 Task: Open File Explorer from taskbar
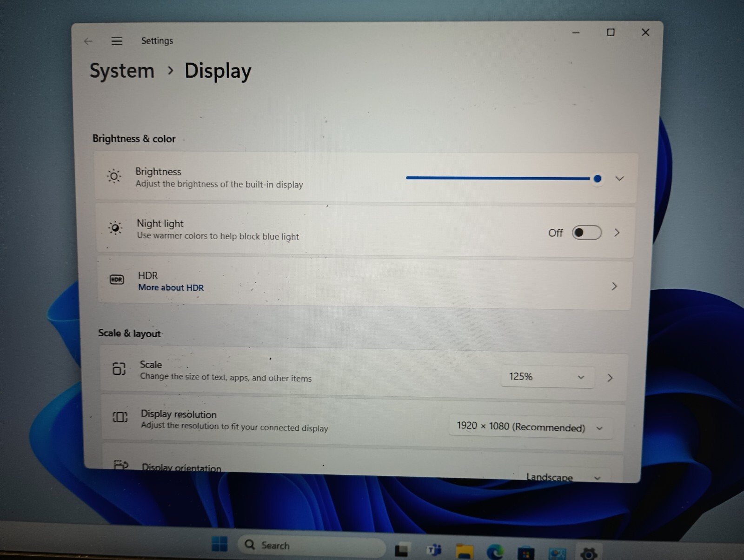click(x=464, y=551)
